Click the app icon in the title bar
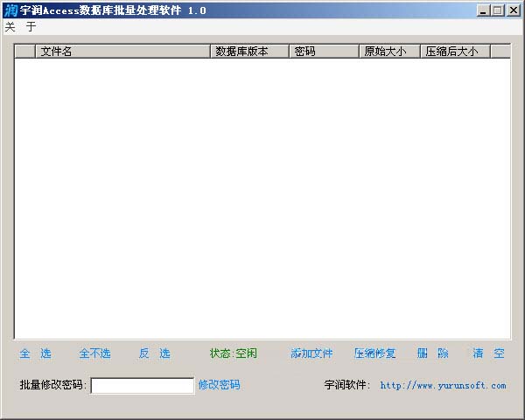Viewport: 525px width, 420px height. (x=10, y=10)
